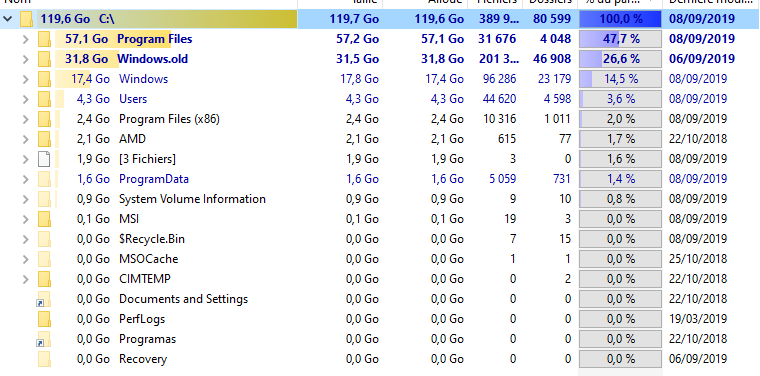Select the Recovery folder row
This screenshot has height=376, width=760.
click(380, 359)
